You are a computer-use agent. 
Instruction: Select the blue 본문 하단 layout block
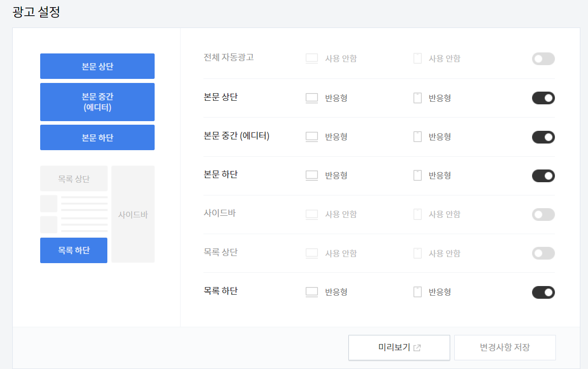coord(97,137)
